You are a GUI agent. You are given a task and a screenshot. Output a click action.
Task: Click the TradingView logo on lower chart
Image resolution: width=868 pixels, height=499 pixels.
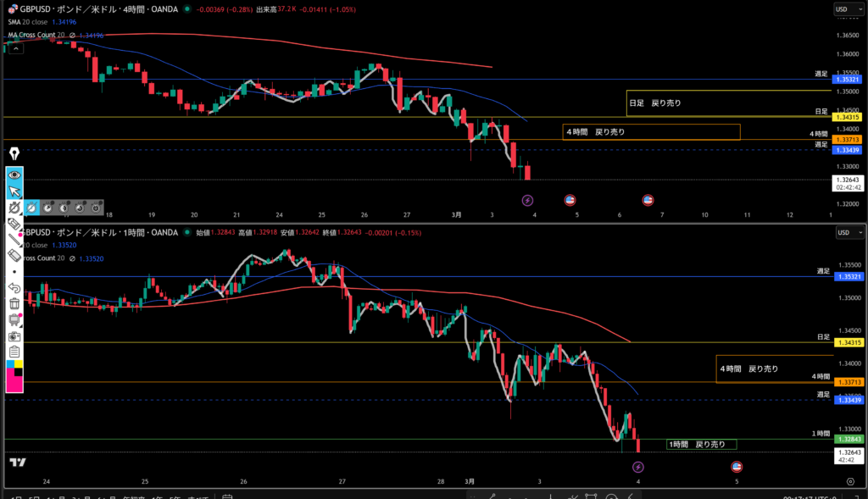coord(17,463)
